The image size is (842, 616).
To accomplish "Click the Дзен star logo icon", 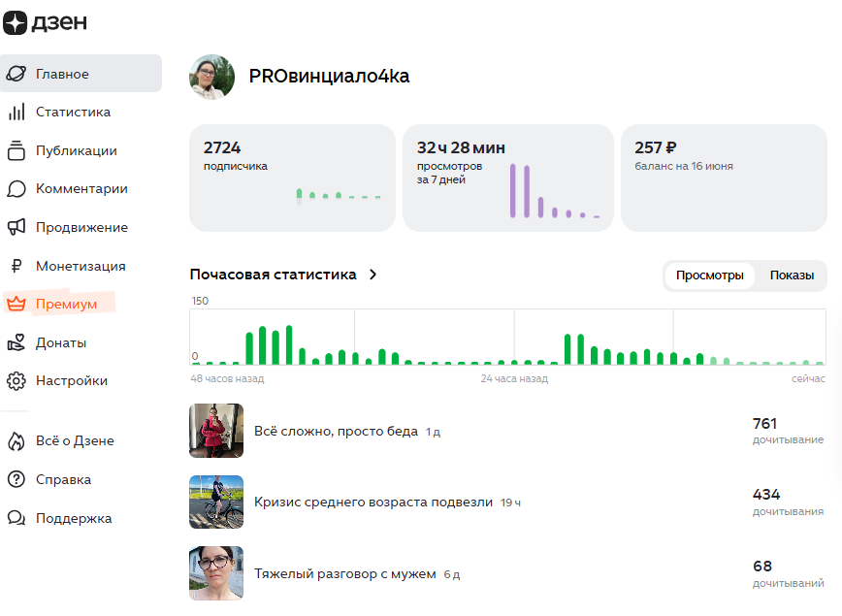I will (x=15, y=22).
